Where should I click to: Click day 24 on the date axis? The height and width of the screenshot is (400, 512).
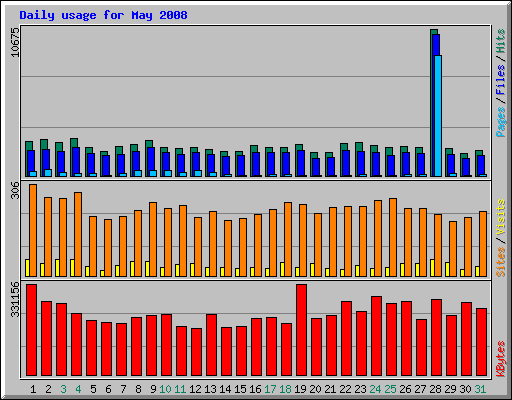click(x=375, y=389)
